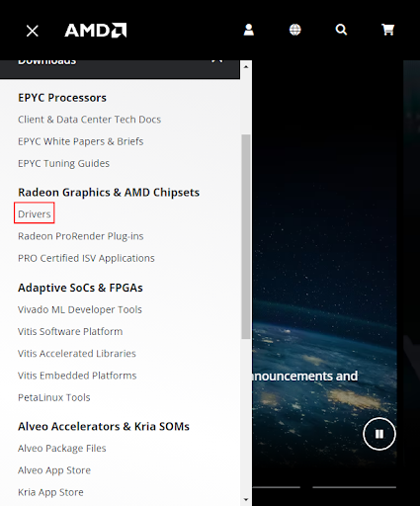
Task: Open Client & Data Center Tech Docs
Action: [x=89, y=120]
